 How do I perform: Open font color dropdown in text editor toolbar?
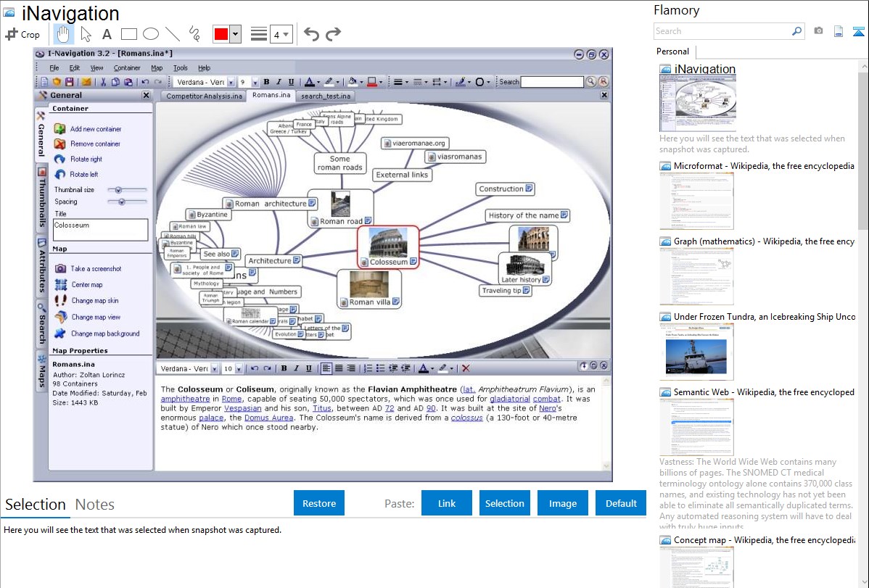point(432,368)
